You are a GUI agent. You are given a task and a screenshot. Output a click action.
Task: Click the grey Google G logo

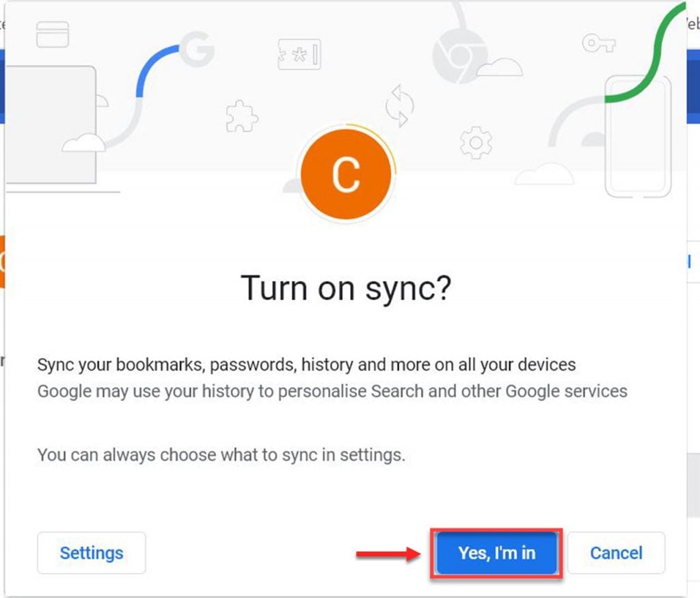tap(197, 49)
